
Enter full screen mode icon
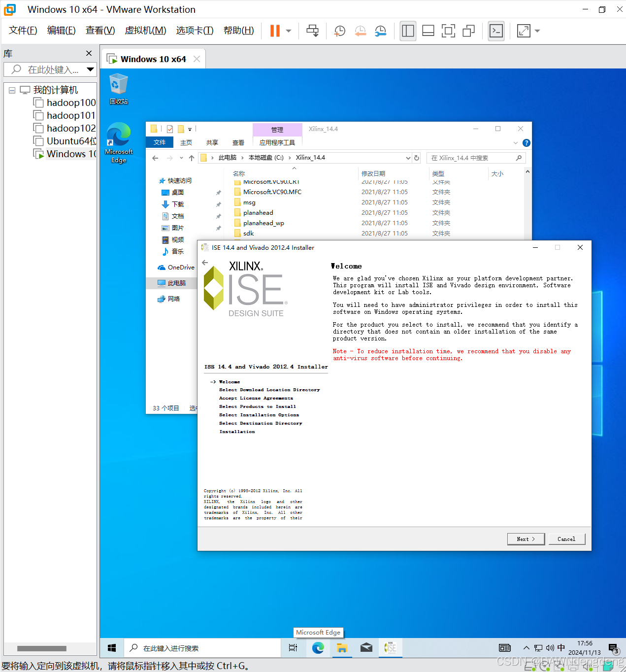point(448,31)
